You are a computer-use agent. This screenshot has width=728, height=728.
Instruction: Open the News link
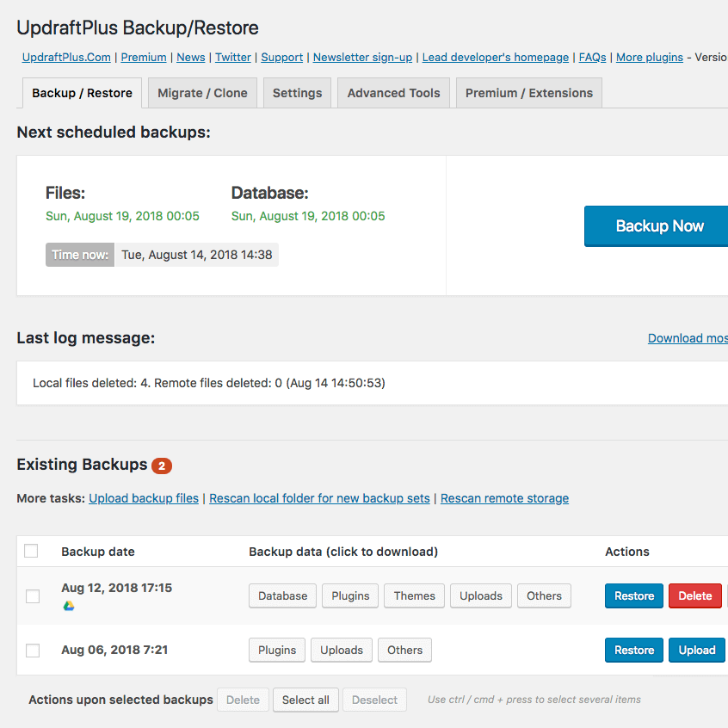[191, 57]
